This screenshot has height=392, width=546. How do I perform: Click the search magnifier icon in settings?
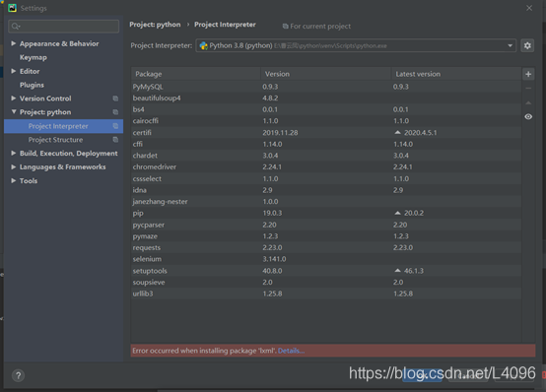point(16,27)
